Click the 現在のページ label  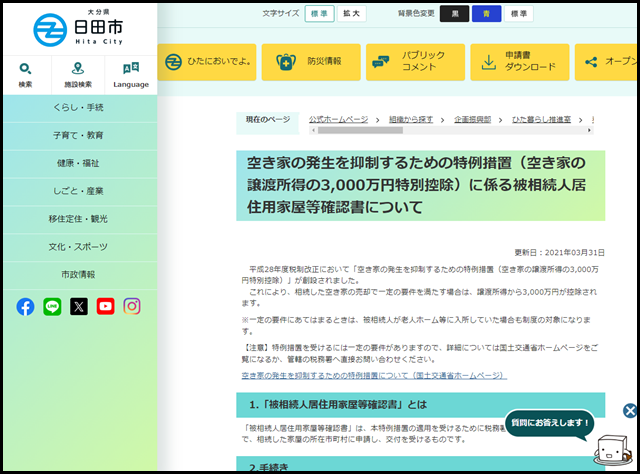pos(268,120)
